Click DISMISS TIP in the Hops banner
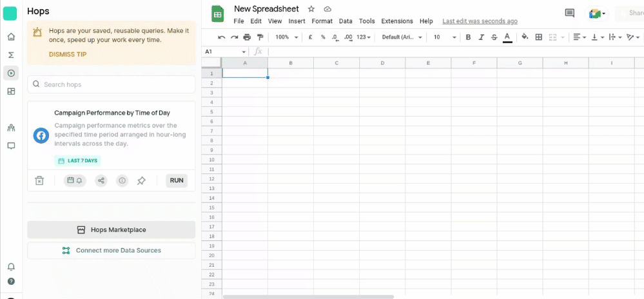This screenshot has height=299, width=644. click(x=68, y=54)
